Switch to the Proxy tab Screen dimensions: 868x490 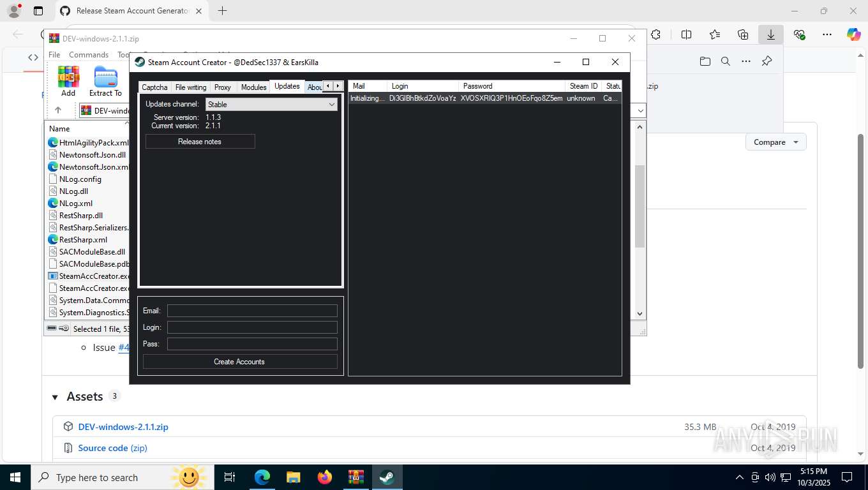click(223, 87)
